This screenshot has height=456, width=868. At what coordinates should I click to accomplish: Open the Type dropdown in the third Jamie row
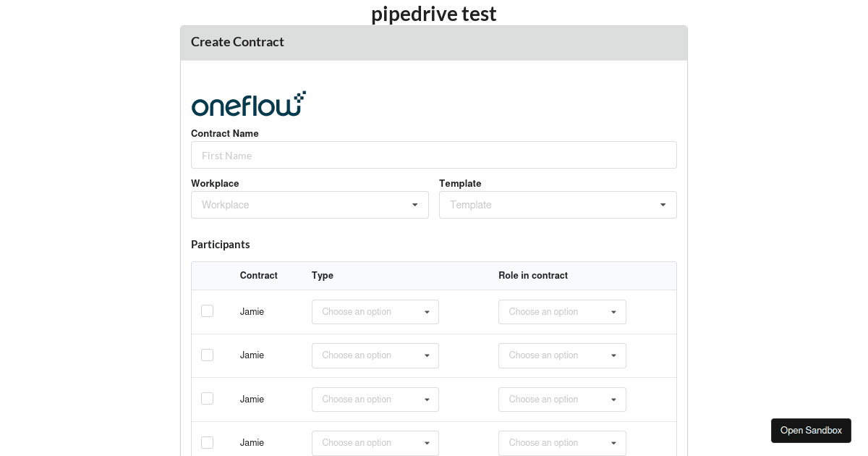(x=375, y=399)
